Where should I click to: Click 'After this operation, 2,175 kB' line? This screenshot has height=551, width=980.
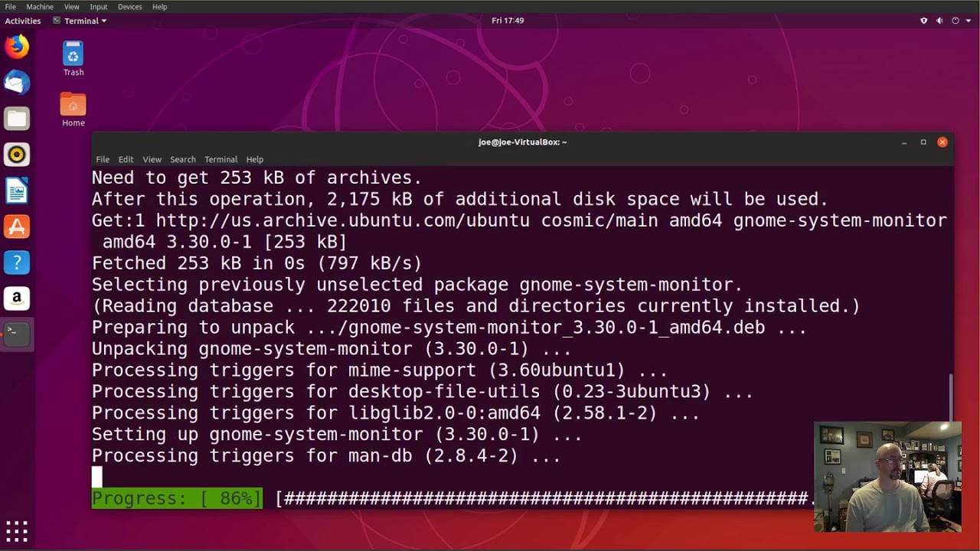(460, 199)
